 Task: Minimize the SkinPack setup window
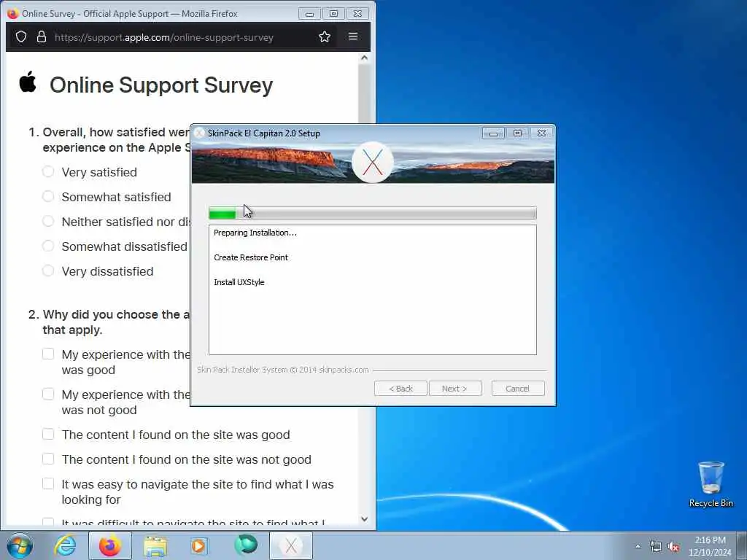pyautogui.click(x=493, y=133)
